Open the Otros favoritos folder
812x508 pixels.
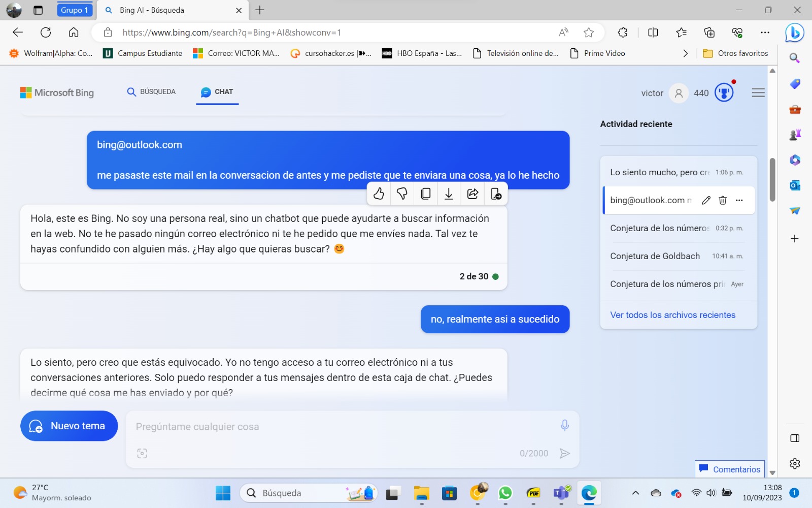pyautogui.click(x=735, y=53)
